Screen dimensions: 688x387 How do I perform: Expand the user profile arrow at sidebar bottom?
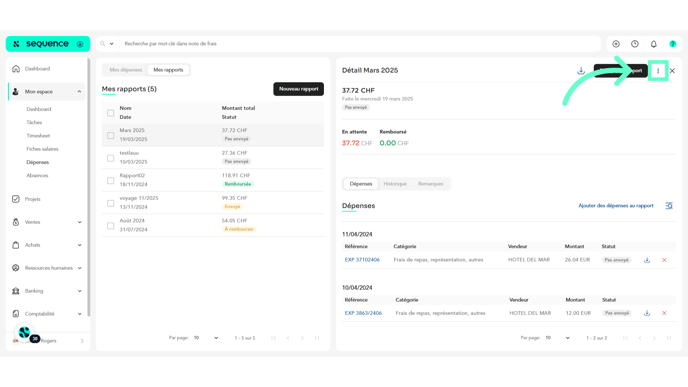[x=82, y=341]
